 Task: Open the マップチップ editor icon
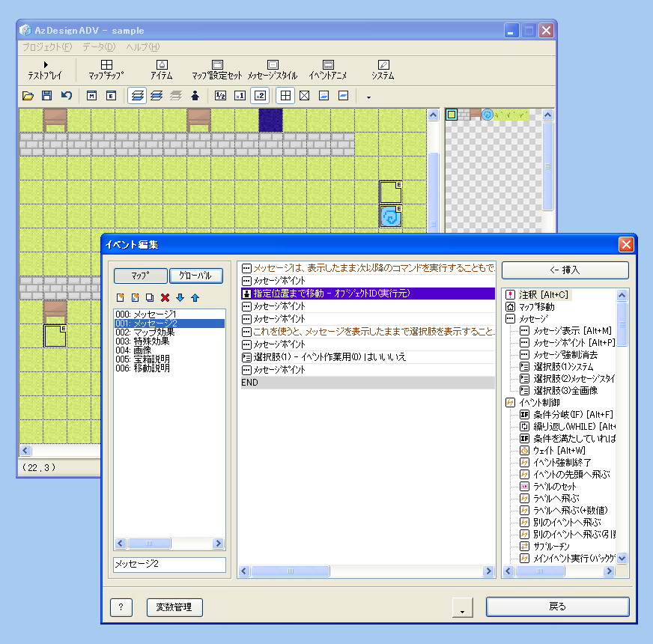click(107, 67)
